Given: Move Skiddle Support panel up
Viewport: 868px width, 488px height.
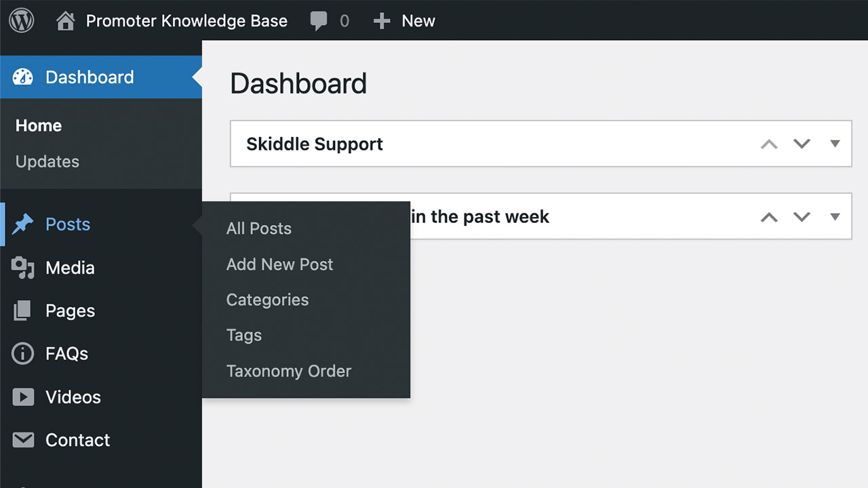Looking at the screenshot, I should [769, 144].
